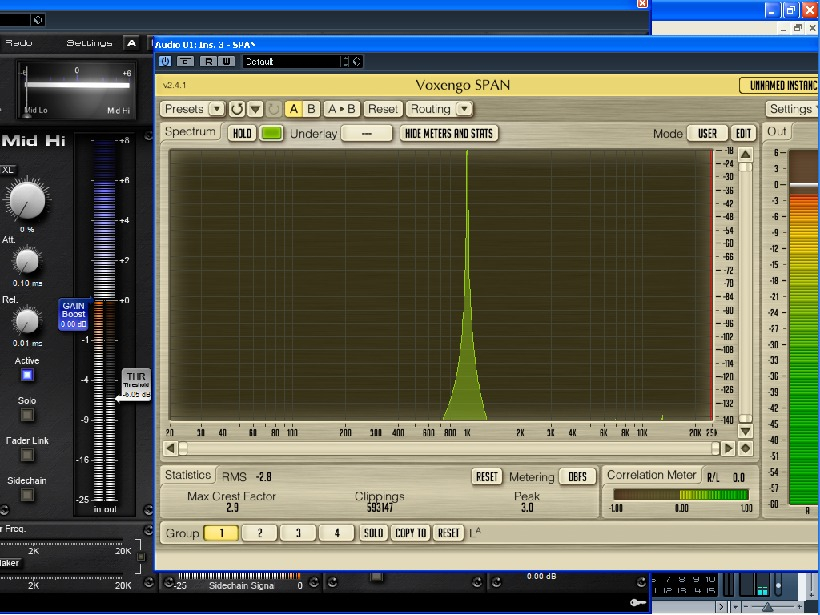The width and height of the screenshot is (820, 615).
Task: Click the undo arrow icon in SPAN
Action: tap(237, 109)
